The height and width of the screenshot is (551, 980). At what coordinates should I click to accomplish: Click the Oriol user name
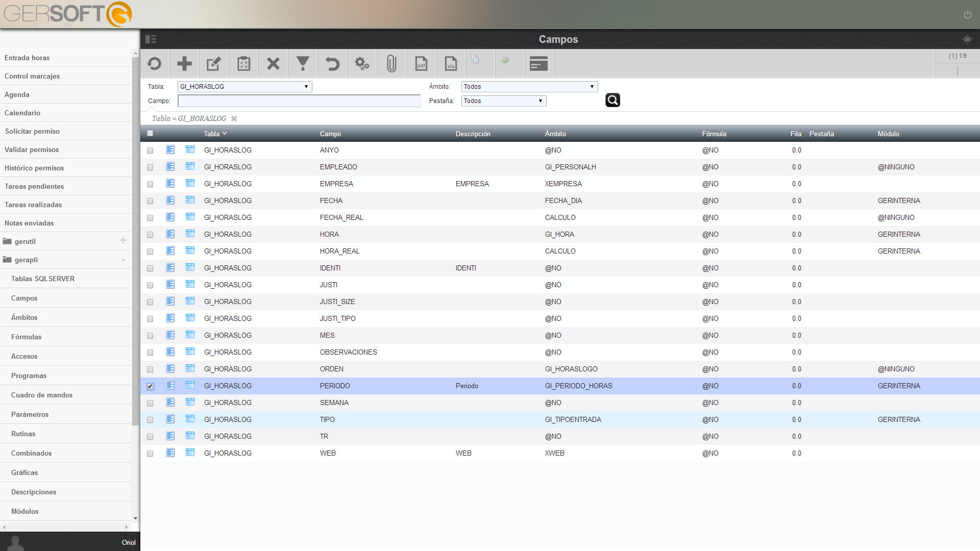click(x=129, y=542)
